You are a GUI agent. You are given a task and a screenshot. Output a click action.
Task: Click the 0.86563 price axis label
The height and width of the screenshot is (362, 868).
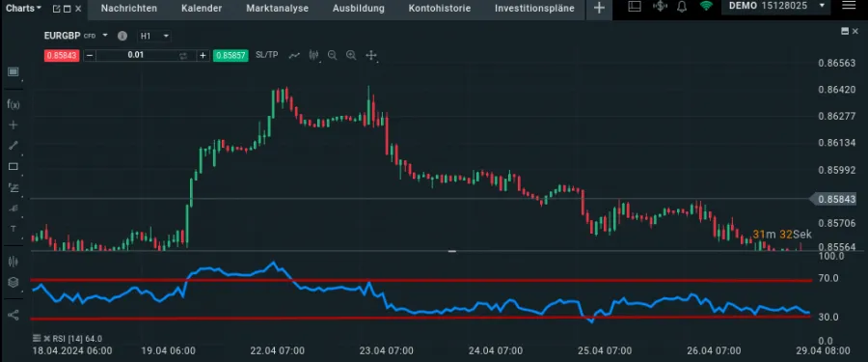[837, 63]
